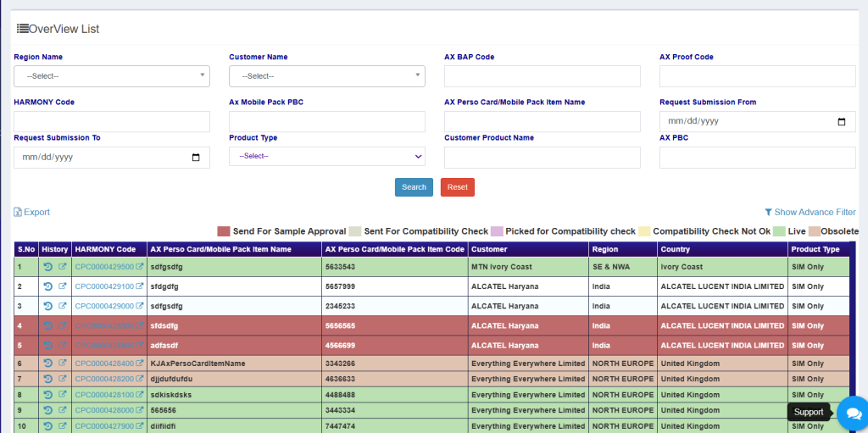Click history icon in row 8
This screenshot has height=433, width=868.
pyautogui.click(x=48, y=395)
